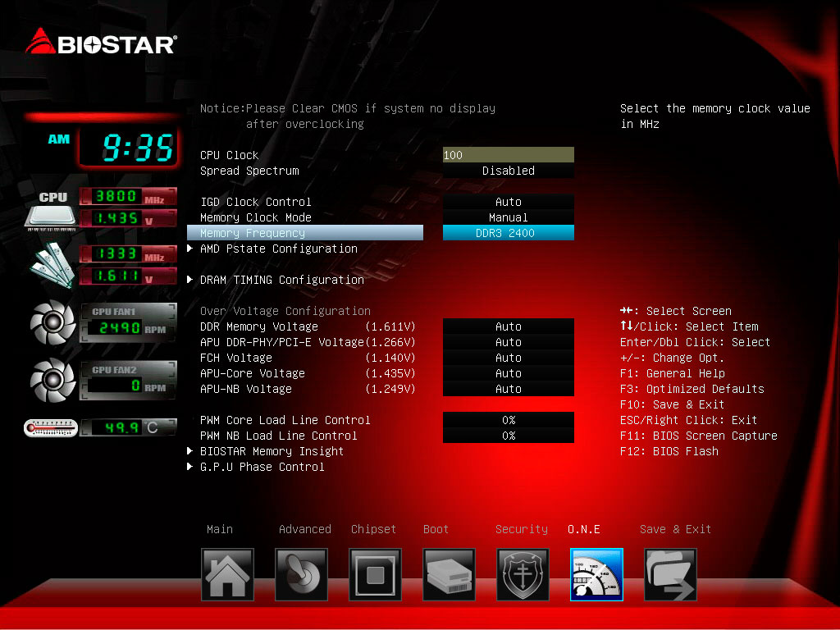
Task: Select the Spread Spectrum label
Action: pyautogui.click(x=249, y=171)
